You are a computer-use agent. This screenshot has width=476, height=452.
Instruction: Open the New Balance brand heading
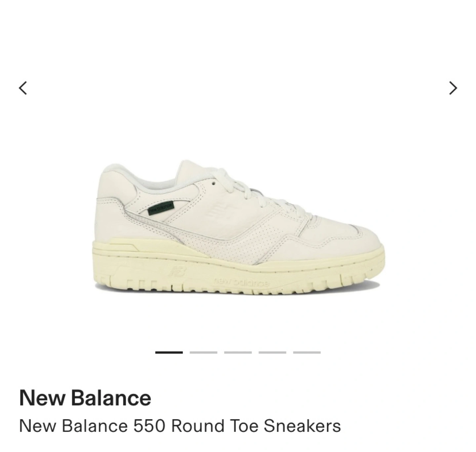85,397
